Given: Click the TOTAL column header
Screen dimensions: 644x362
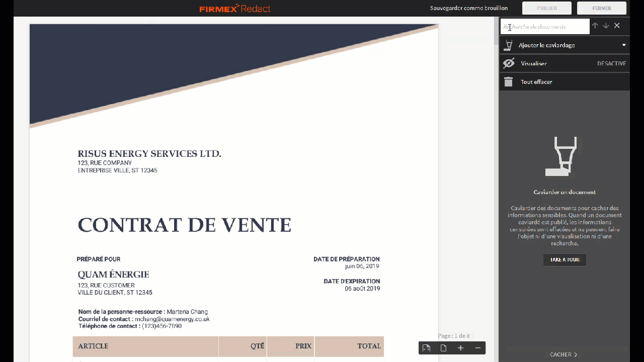Looking at the screenshot, I should point(369,346).
